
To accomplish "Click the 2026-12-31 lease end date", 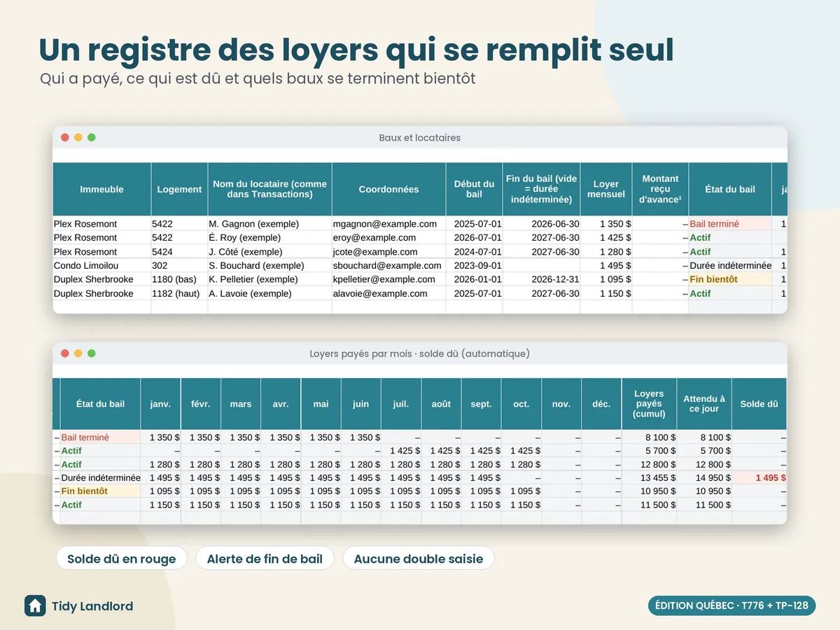I will pyautogui.click(x=541, y=279).
